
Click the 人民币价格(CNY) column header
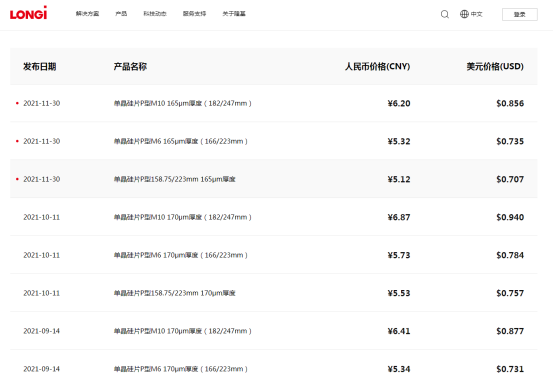377,66
